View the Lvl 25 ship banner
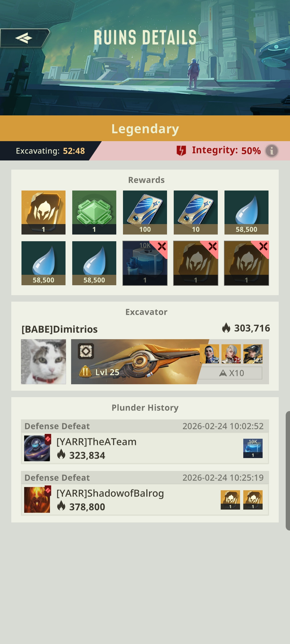 170,362
